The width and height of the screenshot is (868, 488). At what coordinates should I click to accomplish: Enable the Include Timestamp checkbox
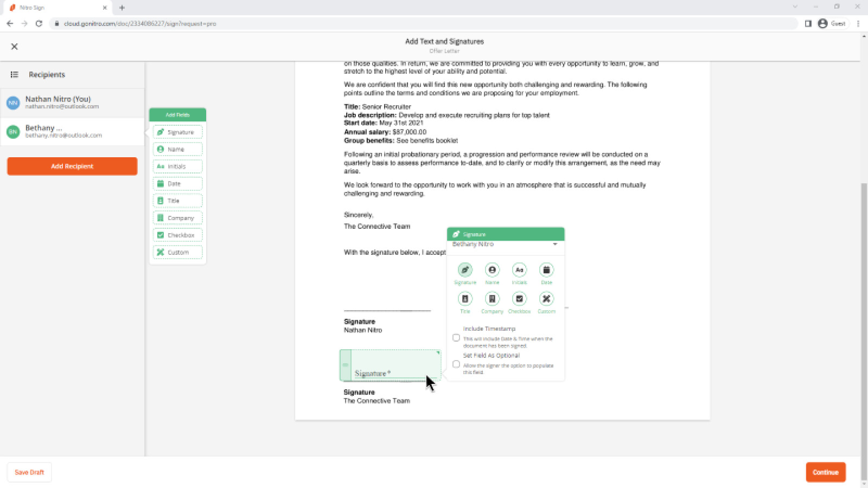click(456, 337)
